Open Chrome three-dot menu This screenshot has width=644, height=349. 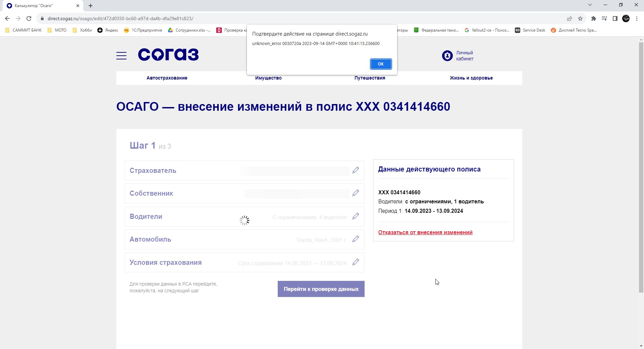(637, 18)
